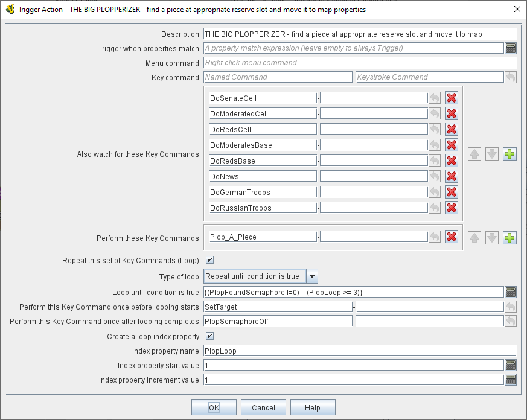Undo keystroke for DoRedsBase command
The width and height of the screenshot is (527, 420).
tap(434, 161)
